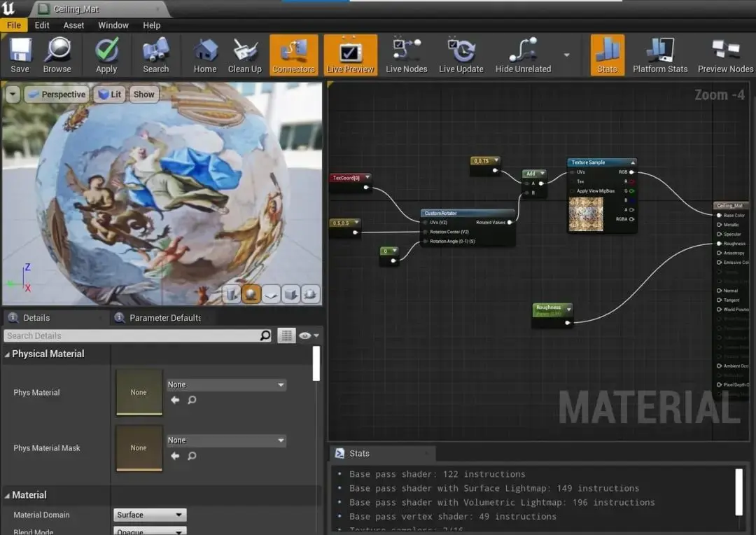Click Phys Material Mask None thumbnail
The image size is (756, 535).
[139, 447]
